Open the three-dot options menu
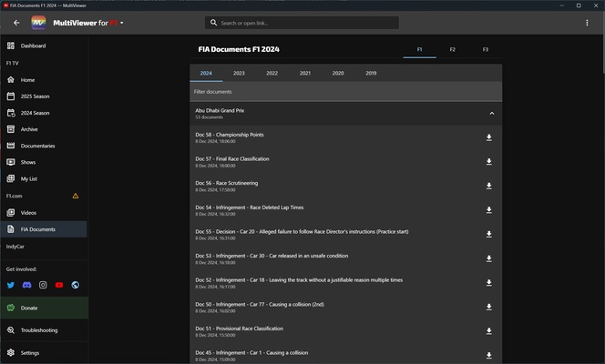 (587, 23)
